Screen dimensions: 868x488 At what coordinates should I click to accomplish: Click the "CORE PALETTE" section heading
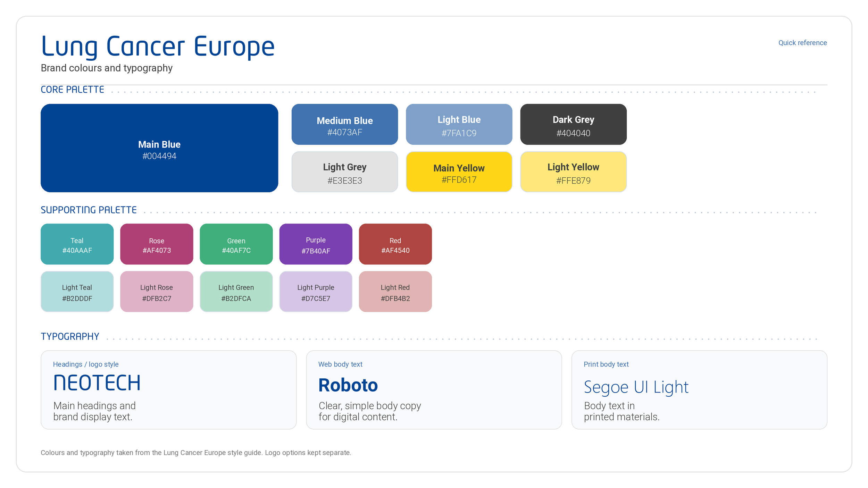point(72,90)
